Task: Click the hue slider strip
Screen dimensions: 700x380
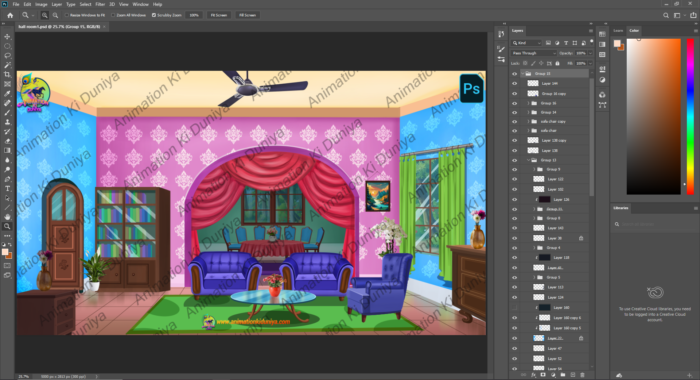Action: point(690,117)
